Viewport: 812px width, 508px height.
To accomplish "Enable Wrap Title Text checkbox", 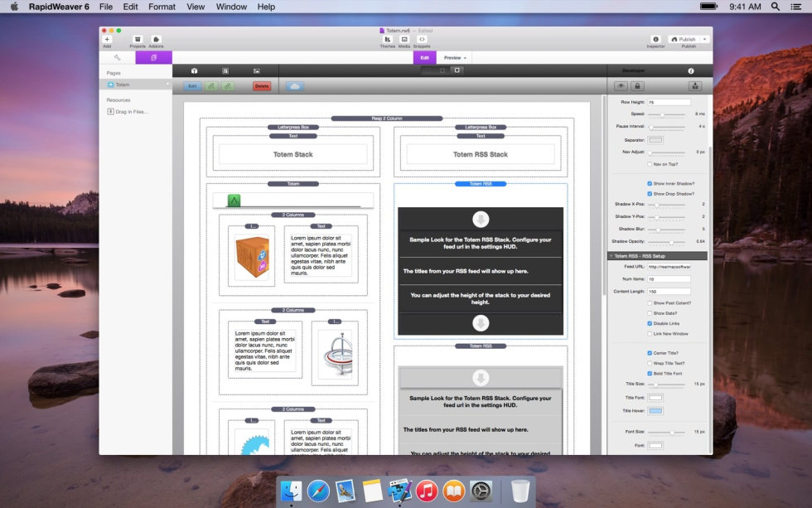I will (650, 364).
